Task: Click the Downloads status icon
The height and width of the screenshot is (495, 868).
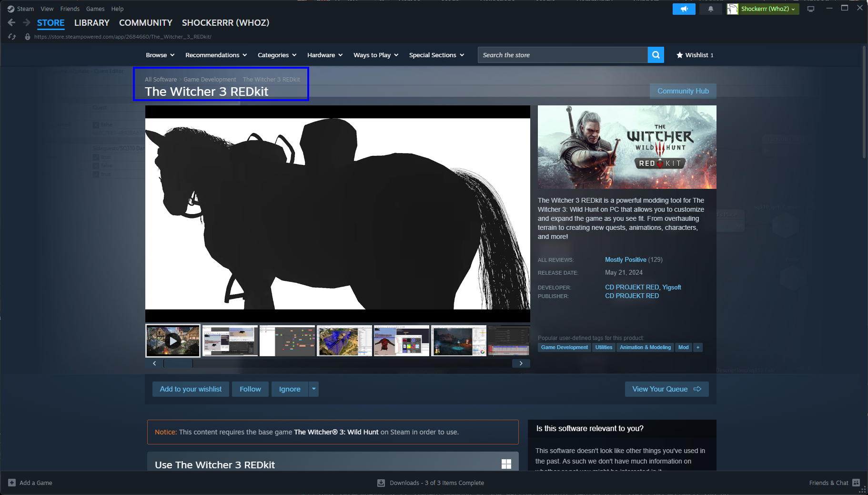Action: pyautogui.click(x=381, y=483)
